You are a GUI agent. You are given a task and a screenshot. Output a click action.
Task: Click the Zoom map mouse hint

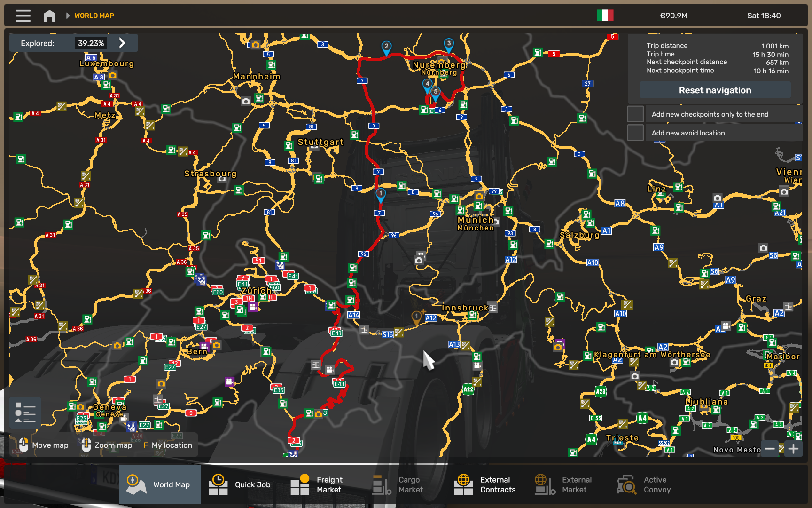(x=107, y=445)
